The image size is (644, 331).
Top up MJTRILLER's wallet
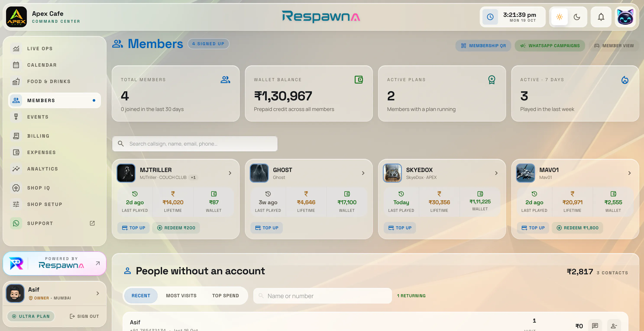(x=134, y=228)
